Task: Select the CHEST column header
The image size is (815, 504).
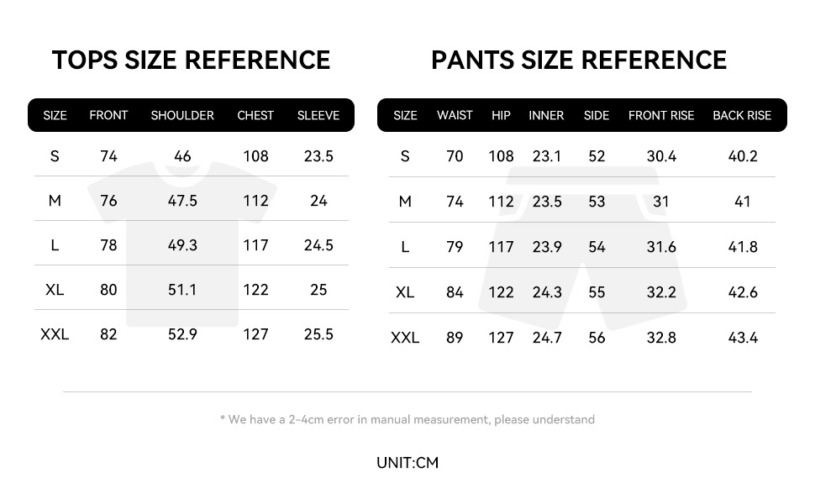Action: [255, 115]
